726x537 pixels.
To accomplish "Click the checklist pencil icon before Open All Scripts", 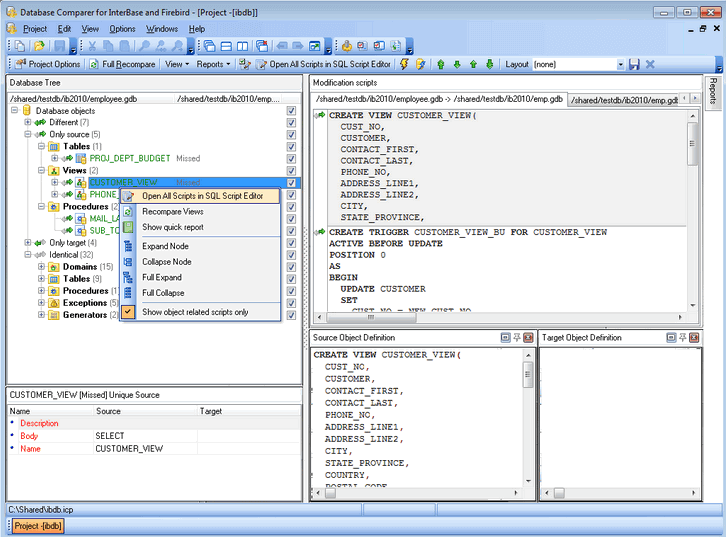I will coord(244,64).
